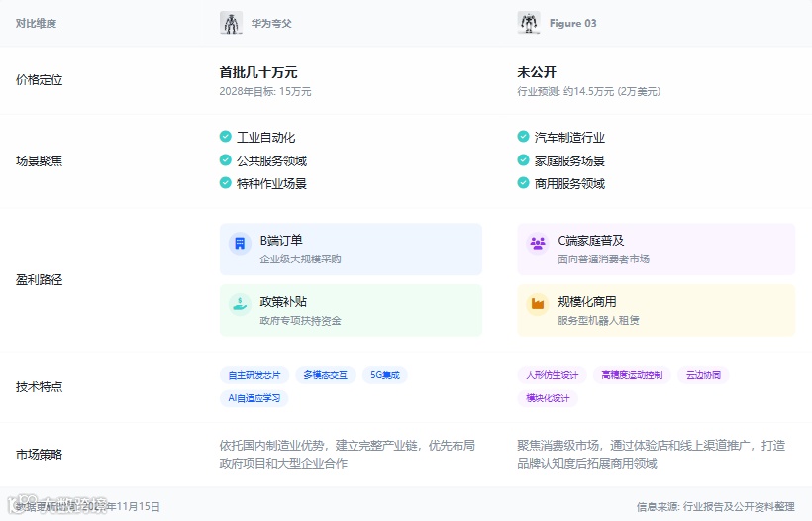Select the 人形仿生设计 tag
Screen dimensions: 812x521
[x=552, y=375]
